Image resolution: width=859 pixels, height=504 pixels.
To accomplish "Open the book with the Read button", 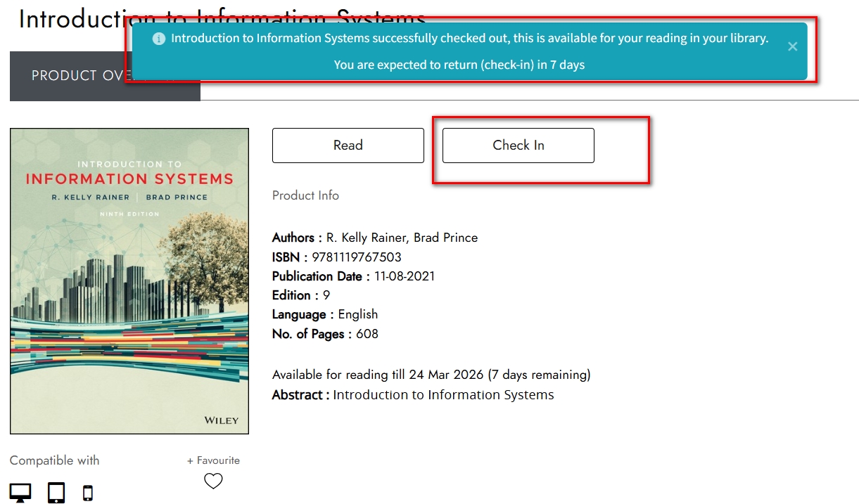I will pos(348,146).
